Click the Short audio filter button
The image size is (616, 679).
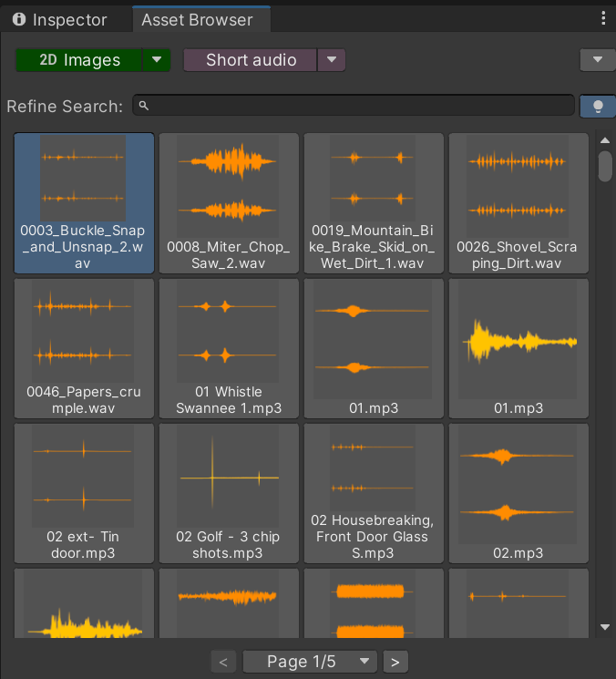251,60
